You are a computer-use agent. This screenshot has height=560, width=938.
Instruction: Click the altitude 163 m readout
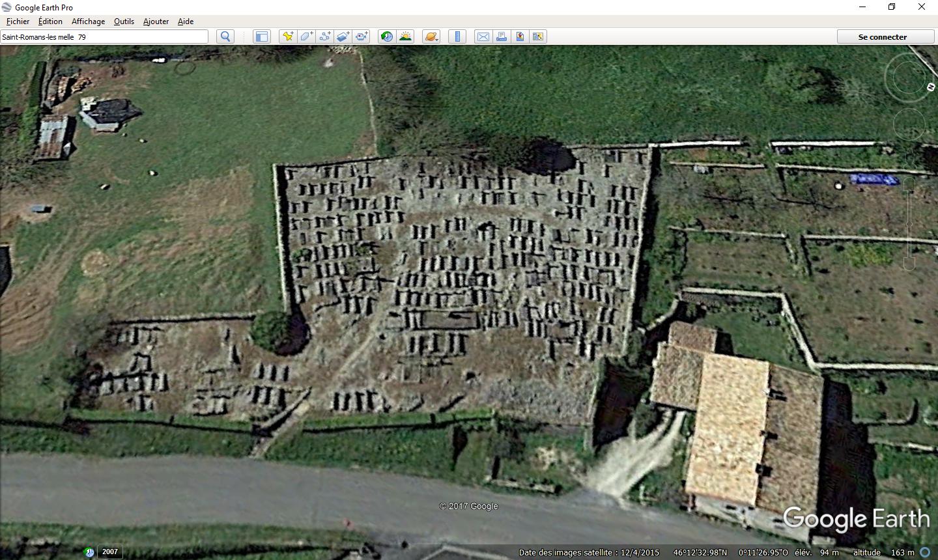[902, 552]
